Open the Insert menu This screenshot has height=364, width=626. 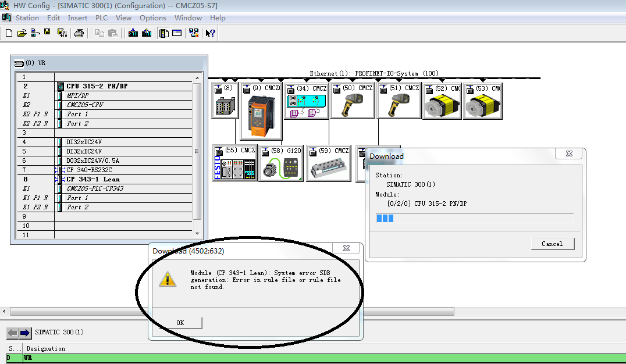[x=77, y=18]
